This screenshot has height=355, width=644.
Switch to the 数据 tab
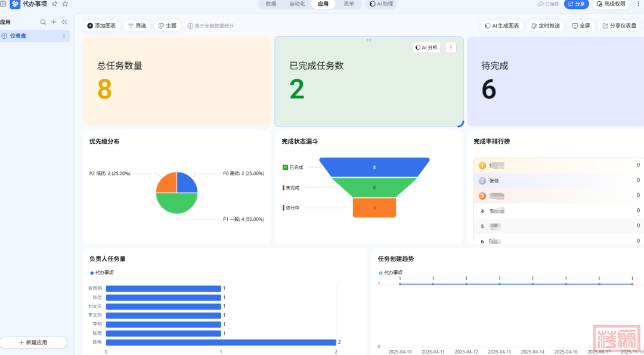point(271,4)
